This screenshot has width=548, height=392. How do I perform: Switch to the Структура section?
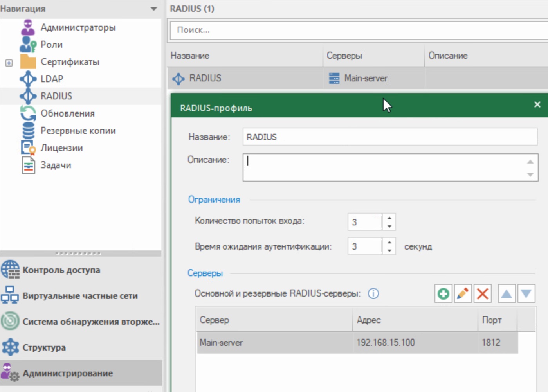click(x=81, y=347)
